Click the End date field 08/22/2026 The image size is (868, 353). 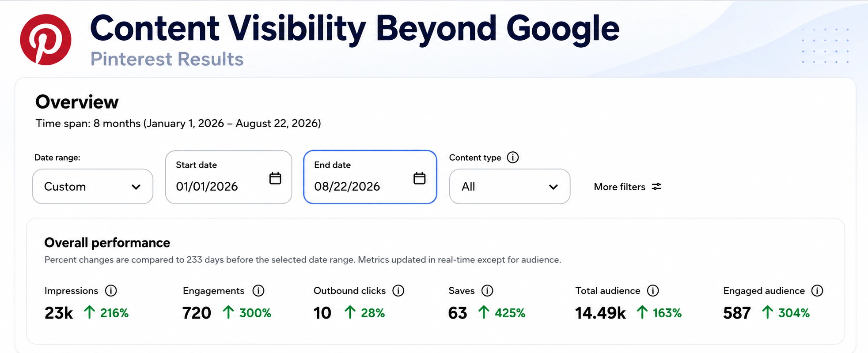pos(370,177)
